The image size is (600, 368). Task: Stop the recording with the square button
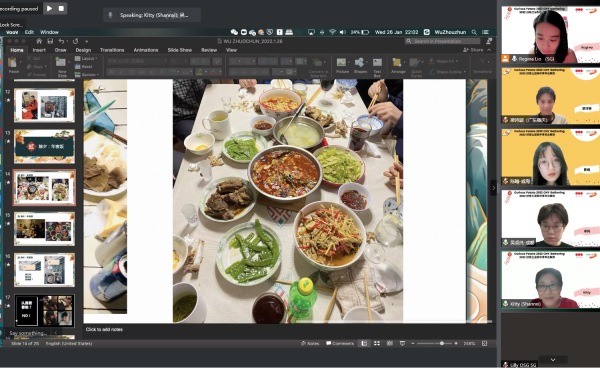61,8
